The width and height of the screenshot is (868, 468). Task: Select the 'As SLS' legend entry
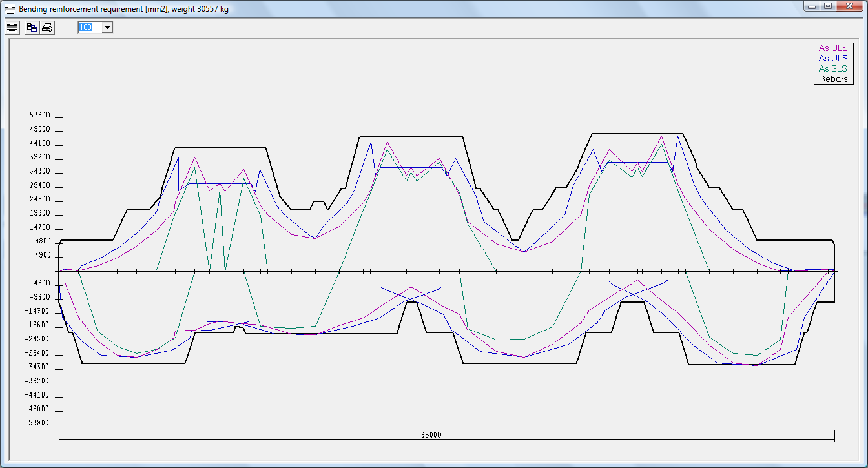(832, 68)
